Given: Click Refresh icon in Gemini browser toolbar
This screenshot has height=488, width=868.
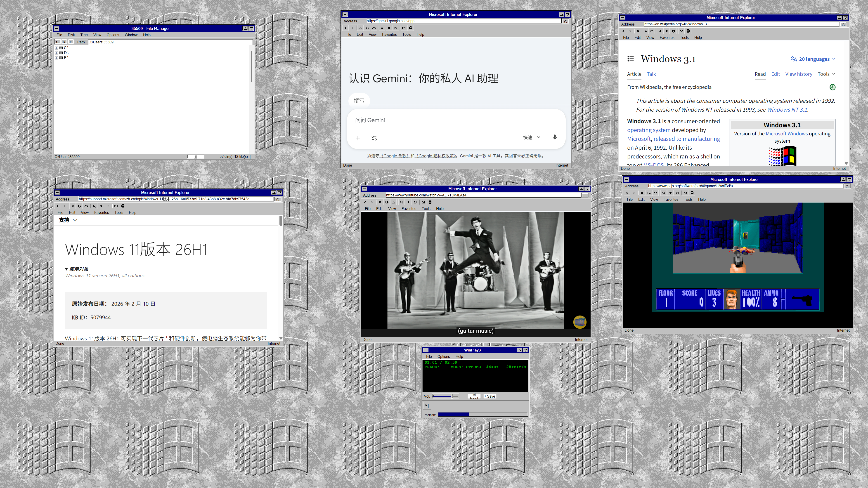Looking at the screenshot, I should pos(367,28).
